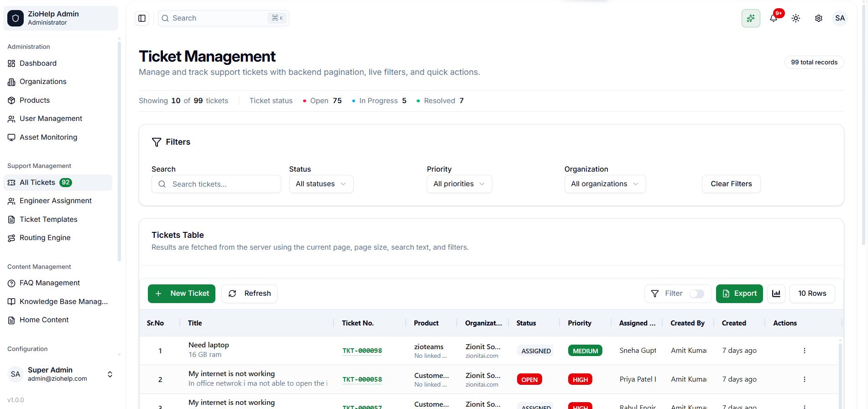Open row actions menu for TKT-000098

(805, 351)
